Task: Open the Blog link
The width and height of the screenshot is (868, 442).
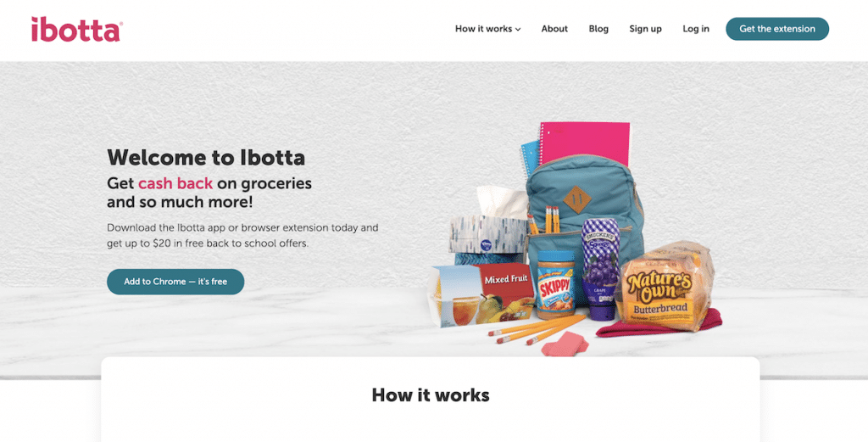Action: click(x=598, y=29)
